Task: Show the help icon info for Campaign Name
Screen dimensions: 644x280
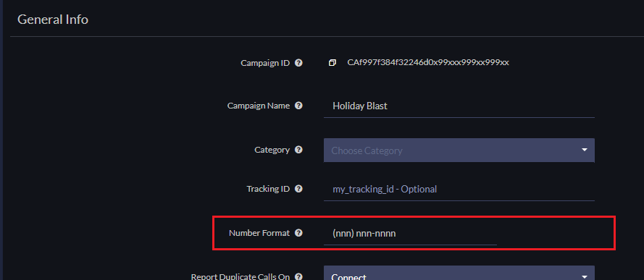Action: tap(299, 106)
